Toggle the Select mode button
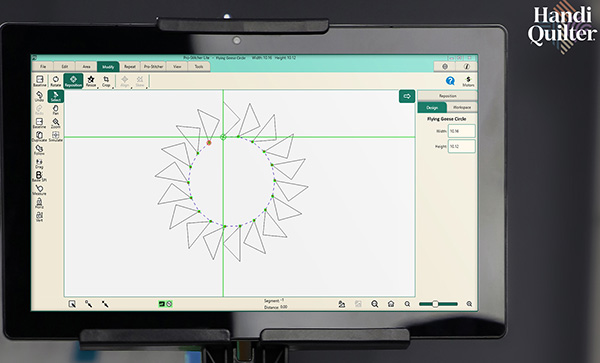600x363 pixels. [56, 96]
